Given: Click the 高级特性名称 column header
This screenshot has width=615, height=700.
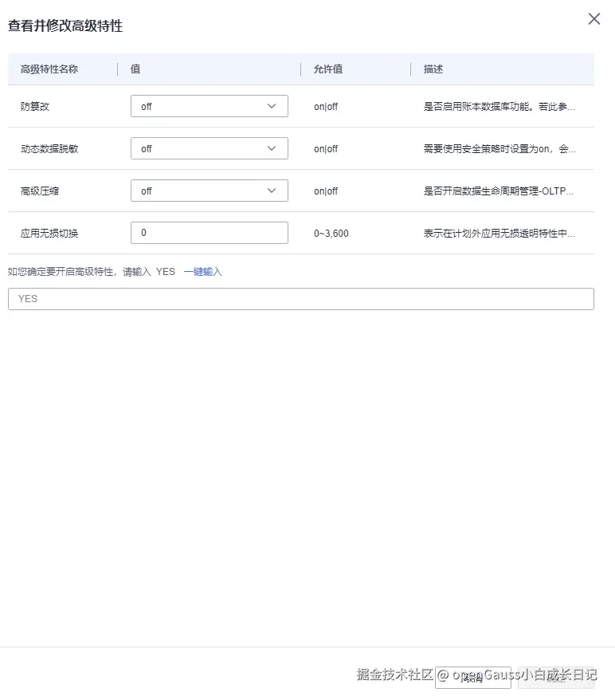Looking at the screenshot, I should [49, 69].
